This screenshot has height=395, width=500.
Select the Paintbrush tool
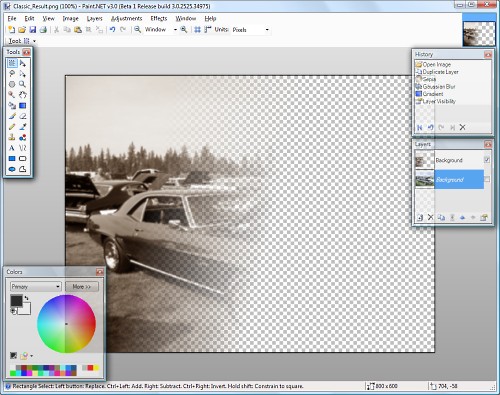[x=12, y=116]
